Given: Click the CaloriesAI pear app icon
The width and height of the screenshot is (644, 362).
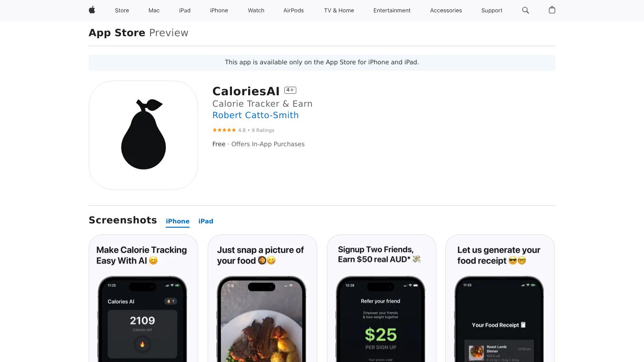Looking at the screenshot, I should pyautogui.click(x=143, y=135).
